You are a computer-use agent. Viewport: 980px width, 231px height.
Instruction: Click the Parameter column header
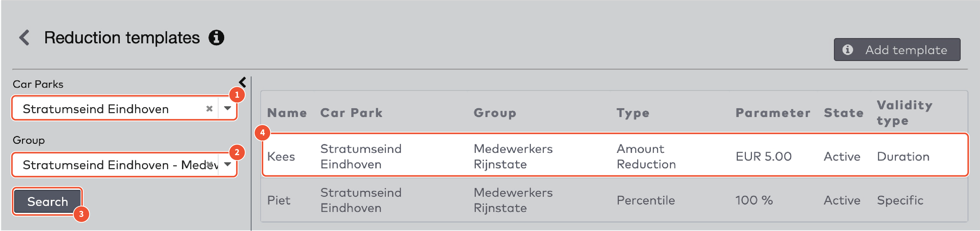click(773, 113)
